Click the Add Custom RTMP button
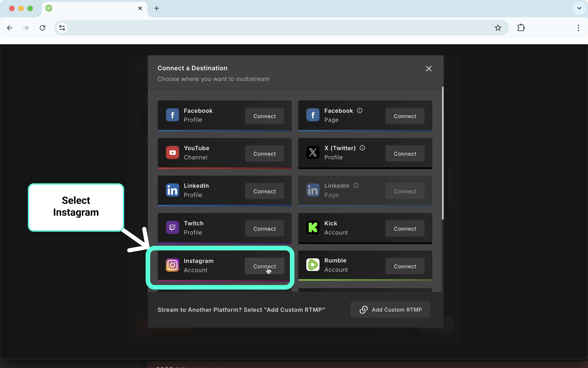 pos(390,310)
